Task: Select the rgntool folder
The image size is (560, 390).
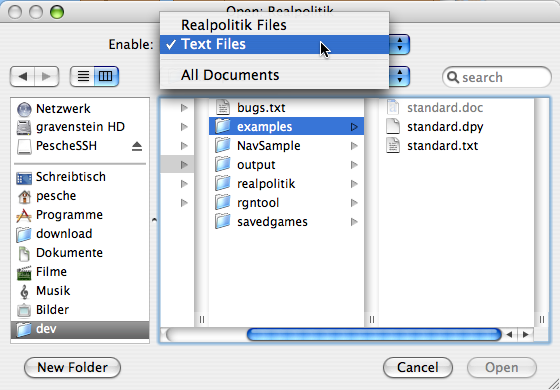Action: [286, 203]
